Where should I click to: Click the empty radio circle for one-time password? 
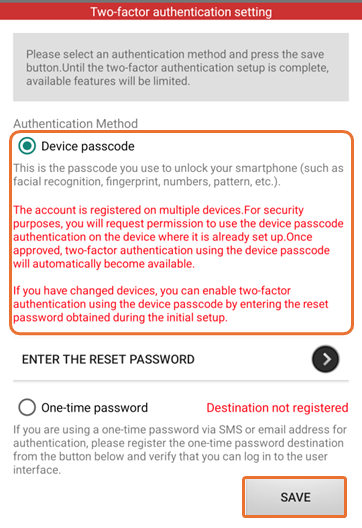click(x=27, y=407)
